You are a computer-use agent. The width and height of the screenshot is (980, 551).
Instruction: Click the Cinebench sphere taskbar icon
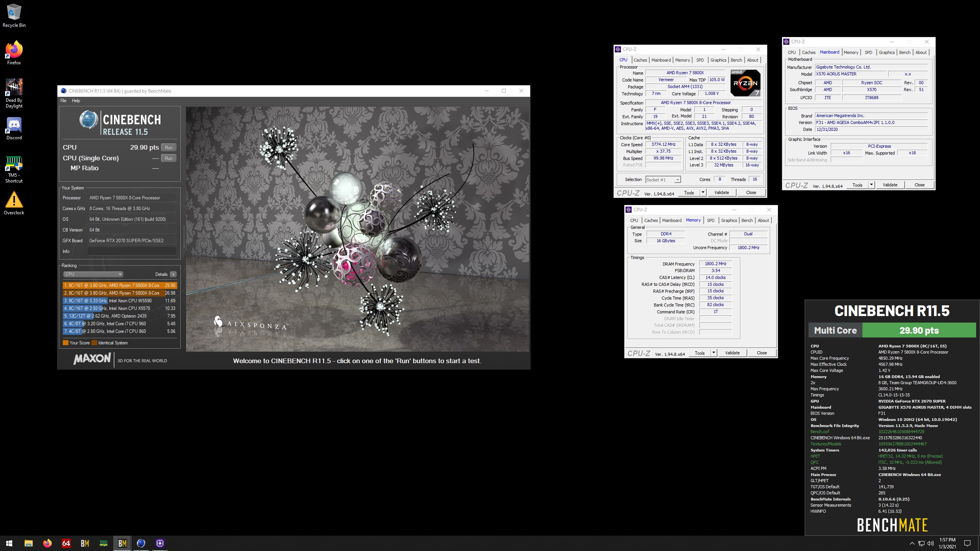141,543
